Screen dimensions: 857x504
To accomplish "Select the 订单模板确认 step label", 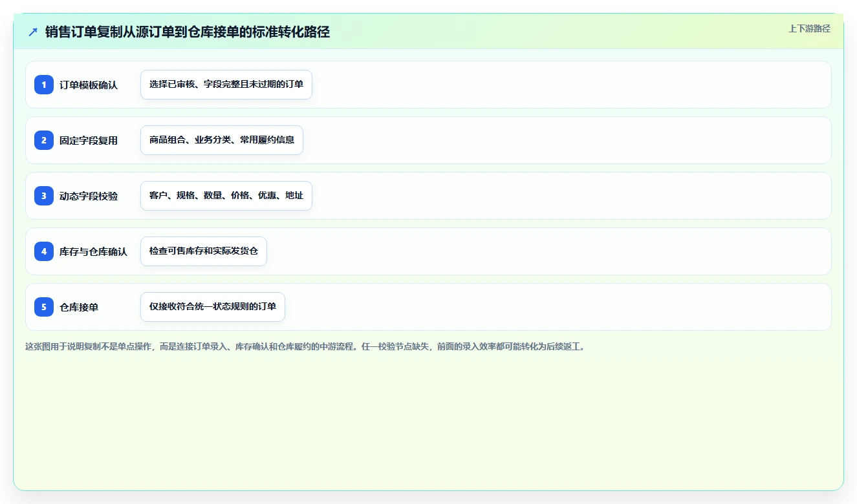I will tap(89, 85).
